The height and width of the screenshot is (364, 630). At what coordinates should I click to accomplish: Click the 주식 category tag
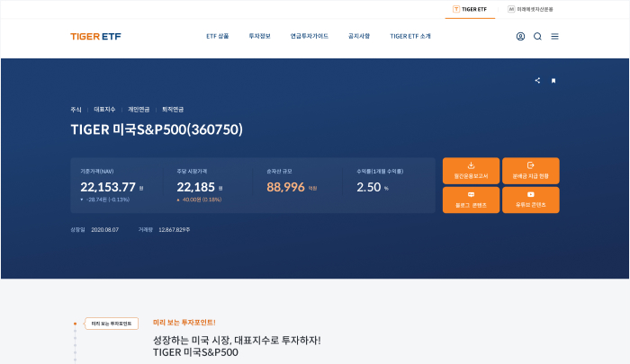76,110
